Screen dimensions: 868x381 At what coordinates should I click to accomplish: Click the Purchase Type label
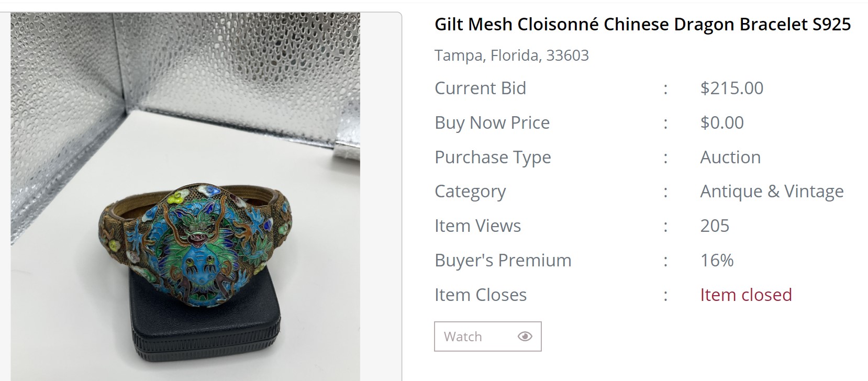(493, 157)
